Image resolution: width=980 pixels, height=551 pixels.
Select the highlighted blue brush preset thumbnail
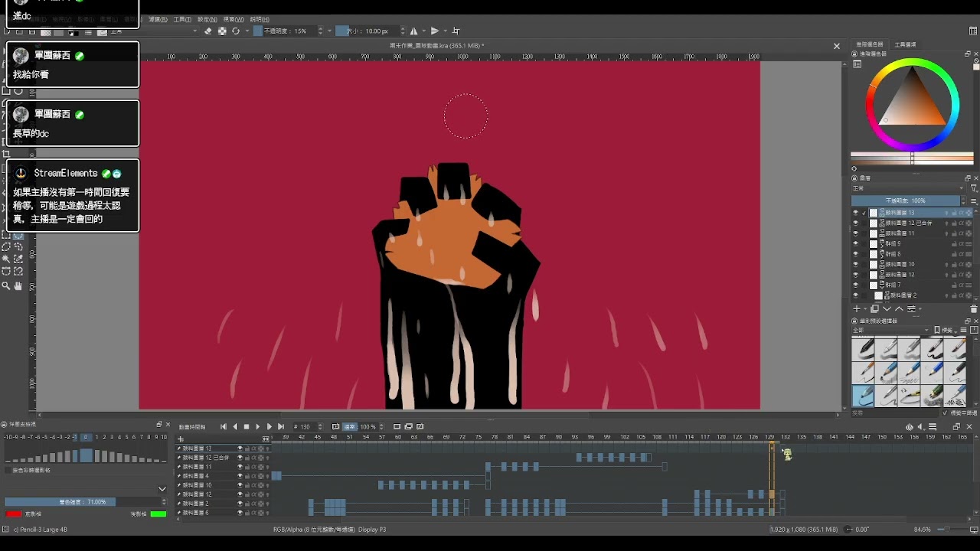pos(864,396)
